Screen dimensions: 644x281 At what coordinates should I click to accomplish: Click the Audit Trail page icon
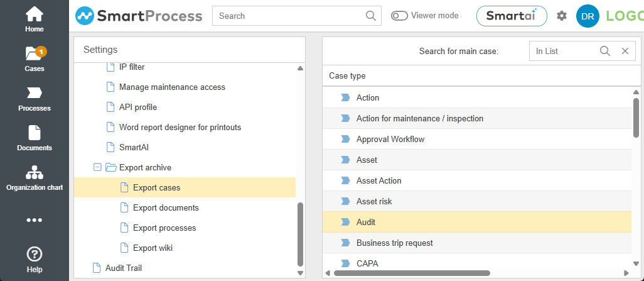(x=97, y=268)
